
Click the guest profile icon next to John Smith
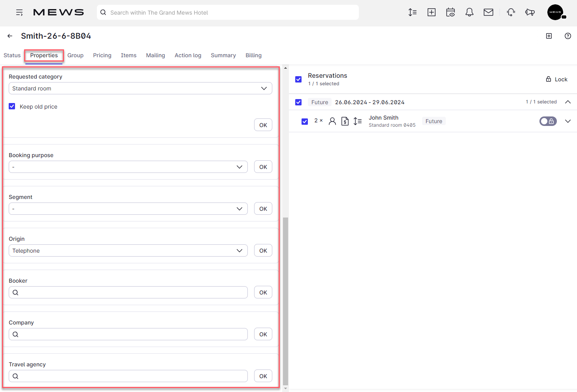pos(332,121)
